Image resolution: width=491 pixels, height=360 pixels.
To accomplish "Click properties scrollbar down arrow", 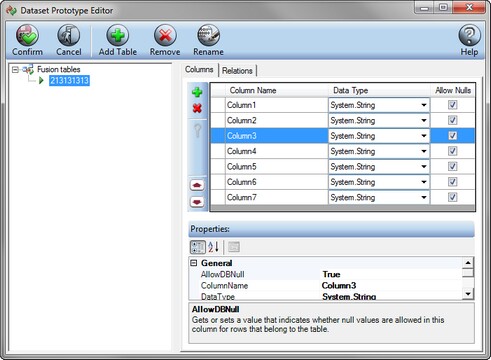I will tap(468, 294).
